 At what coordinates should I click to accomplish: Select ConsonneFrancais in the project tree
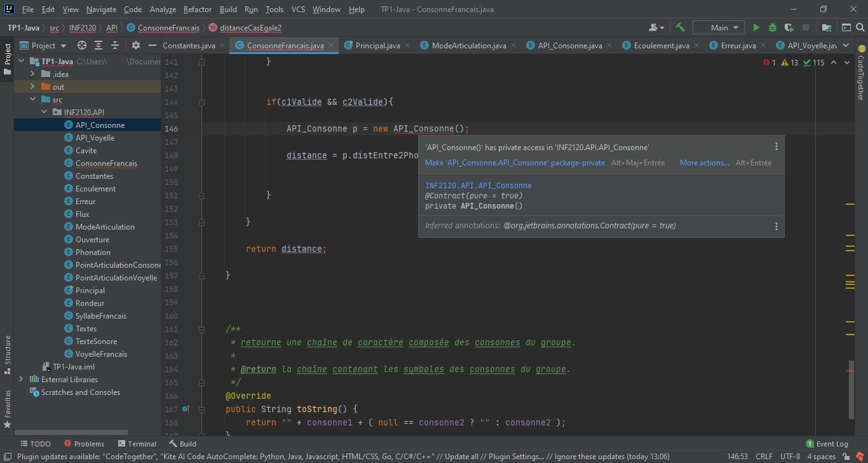point(106,163)
